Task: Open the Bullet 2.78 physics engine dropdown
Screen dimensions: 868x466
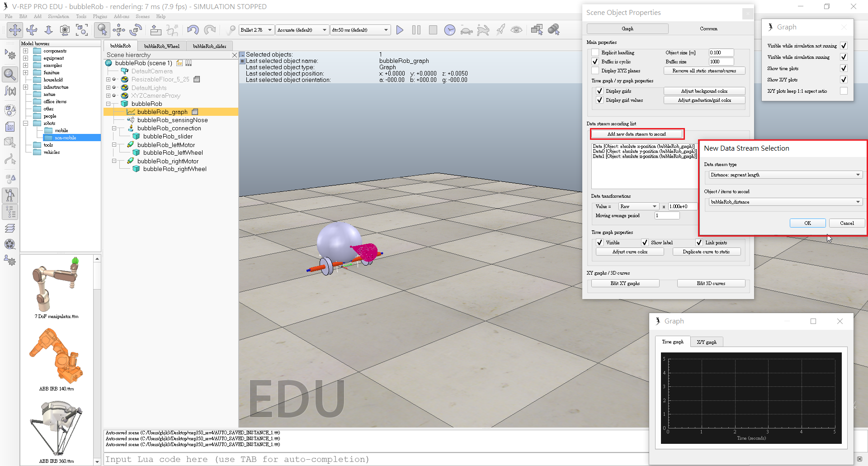Action: coord(256,30)
